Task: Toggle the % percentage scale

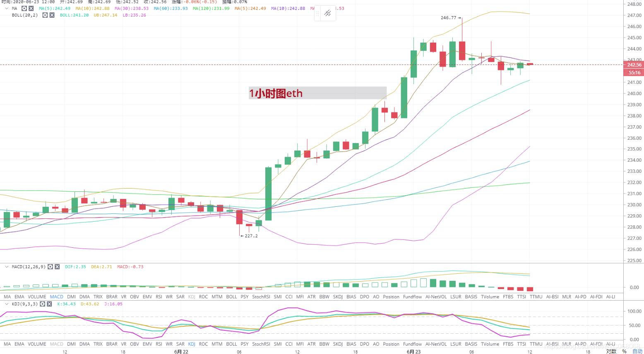Action: click(624, 351)
